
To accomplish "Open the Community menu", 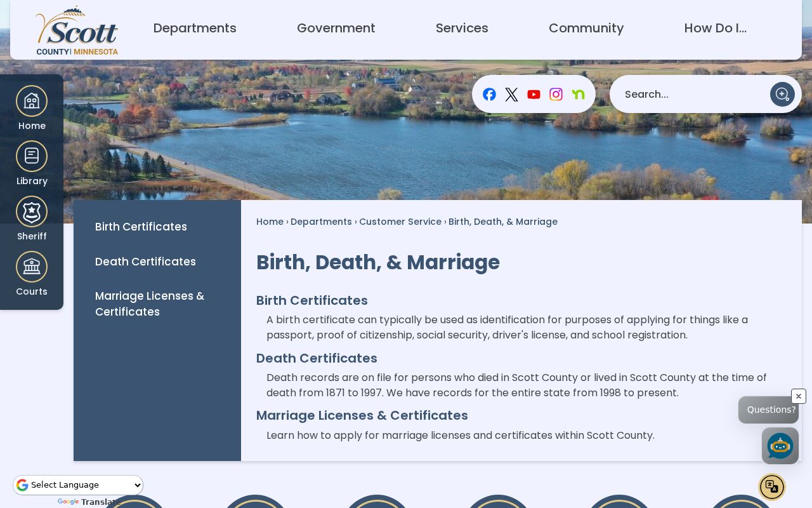I will click(586, 28).
